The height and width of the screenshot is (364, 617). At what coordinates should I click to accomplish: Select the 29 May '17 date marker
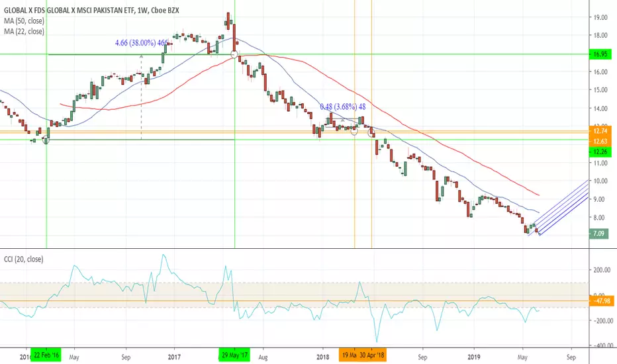click(234, 355)
